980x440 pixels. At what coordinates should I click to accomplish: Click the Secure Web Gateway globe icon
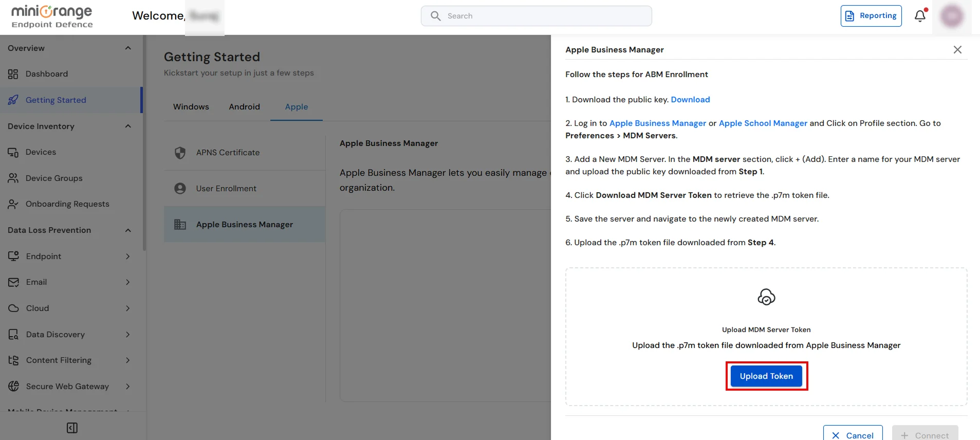tap(13, 387)
